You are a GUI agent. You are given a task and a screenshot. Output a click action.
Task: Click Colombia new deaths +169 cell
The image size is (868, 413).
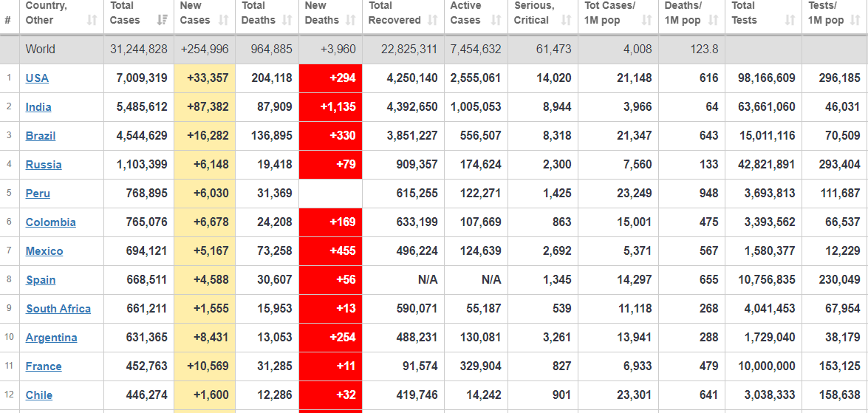330,222
